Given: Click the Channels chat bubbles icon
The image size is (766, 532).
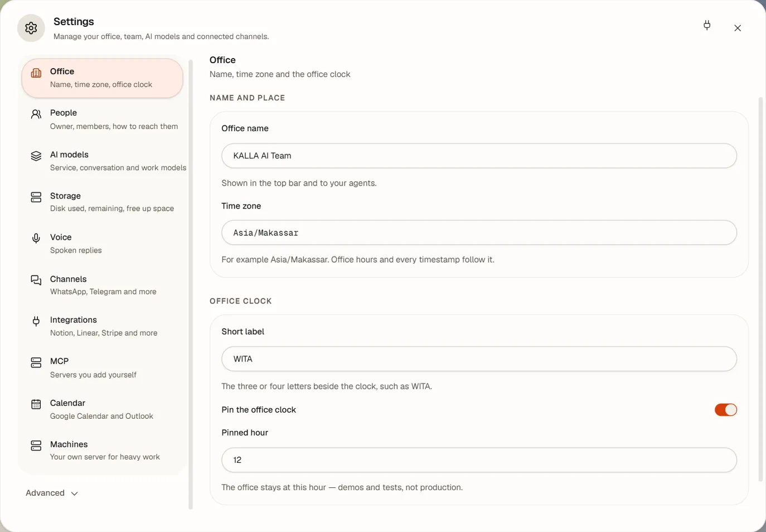Looking at the screenshot, I should pos(36,280).
